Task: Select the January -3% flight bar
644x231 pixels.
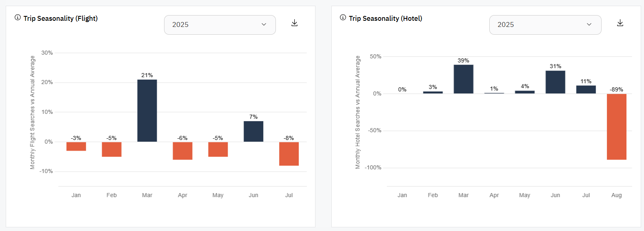Action: [76, 147]
